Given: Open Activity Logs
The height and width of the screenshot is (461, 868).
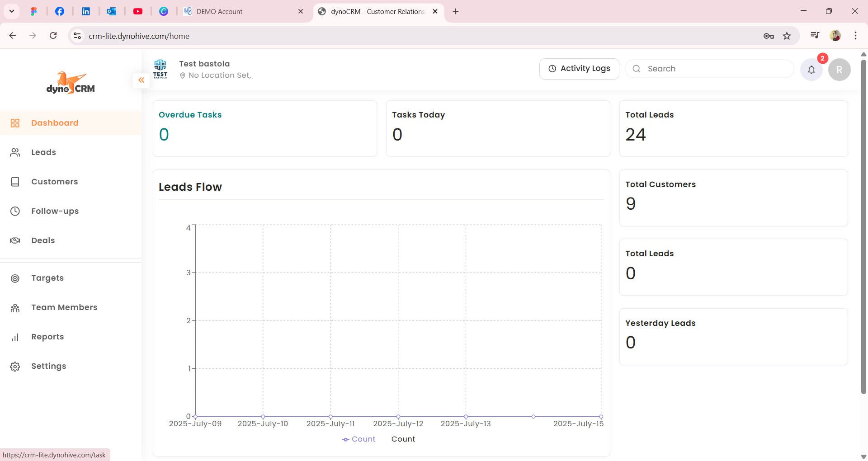Looking at the screenshot, I should 579,69.
